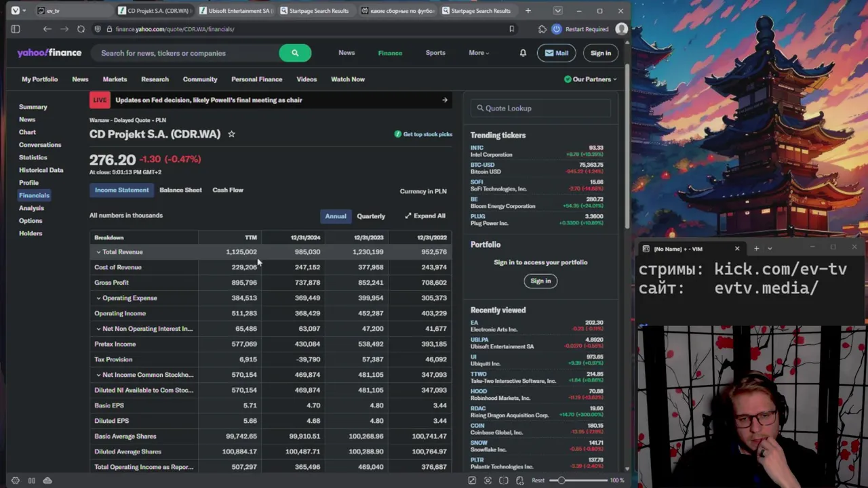Open the More dropdown in header
868x488 pixels.
[479, 53]
